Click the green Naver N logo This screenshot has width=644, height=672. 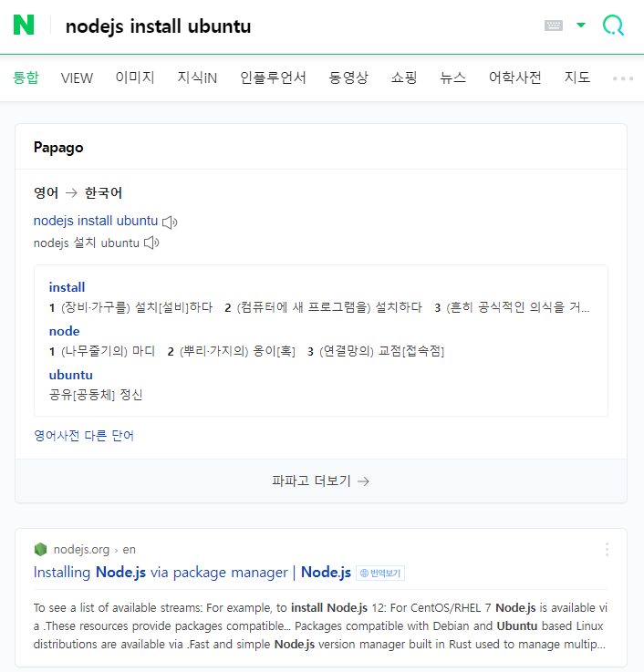point(24,25)
